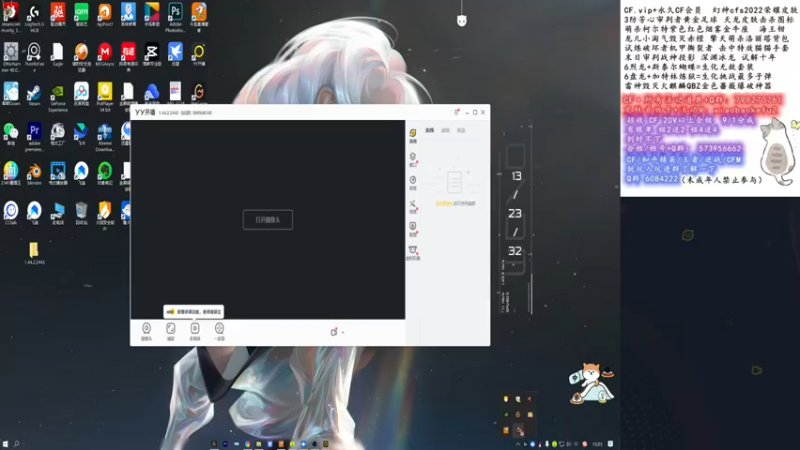Open the ApiPost7 desktop shortcut
The width and height of the screenshot is (800, 450).
105,14
